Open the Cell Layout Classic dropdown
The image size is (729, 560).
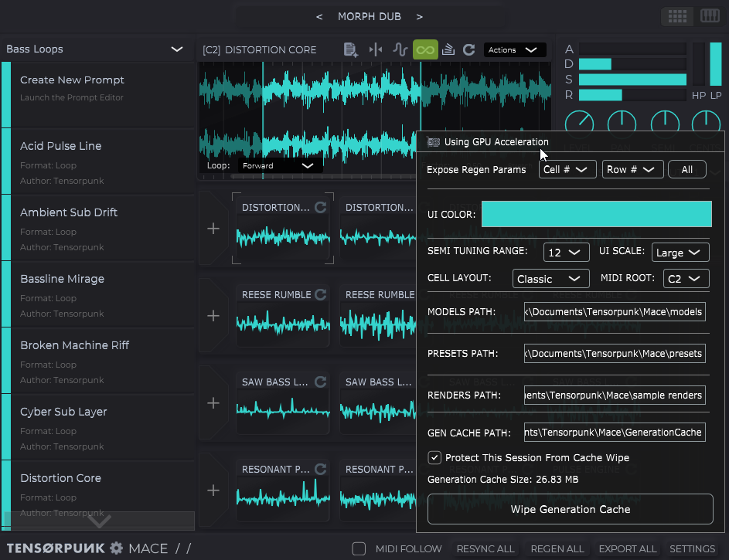550,279
